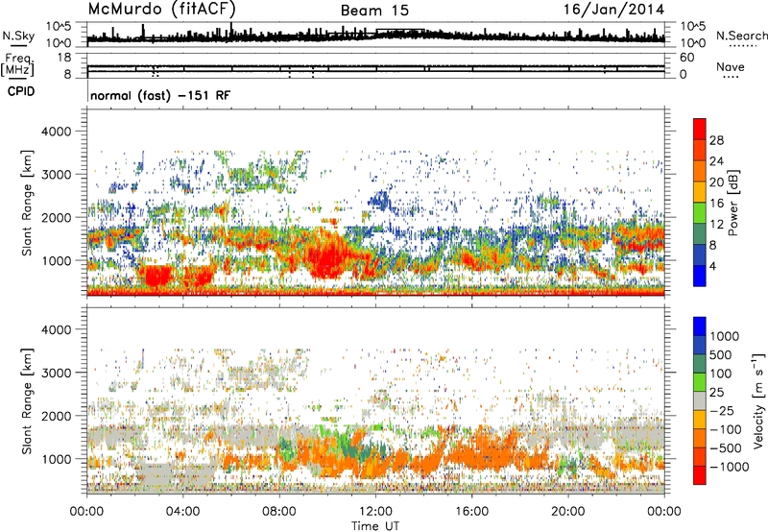Click the 'N.Sky' legend label
The image size is (768, 532).
18,36
